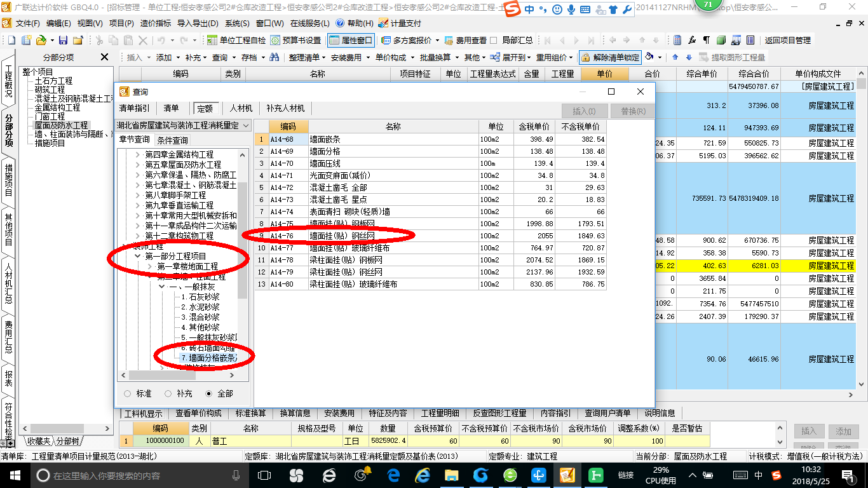Screen dimensions: 868x488
Task: Expand 第一章楼地面工程 tree node
Action: tap(150, 266)
